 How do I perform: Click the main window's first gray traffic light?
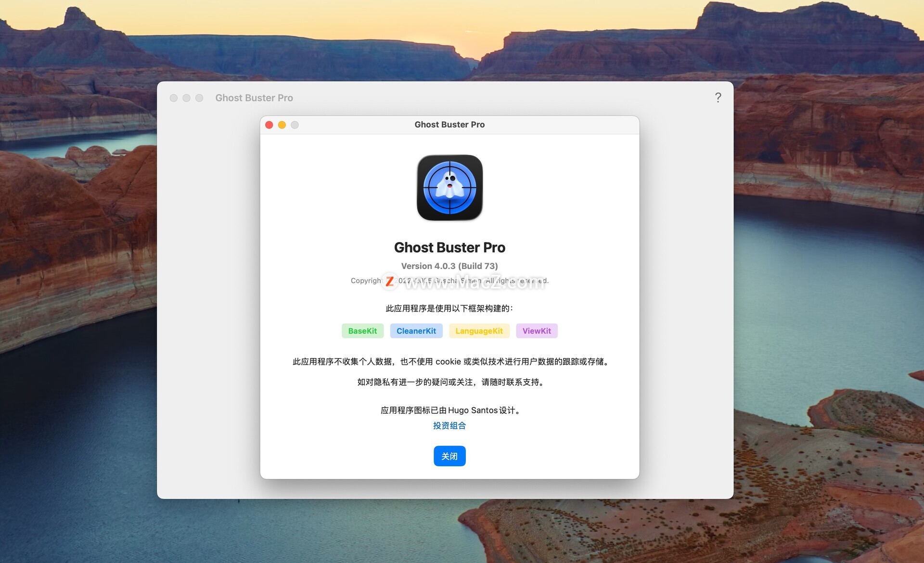174,98
